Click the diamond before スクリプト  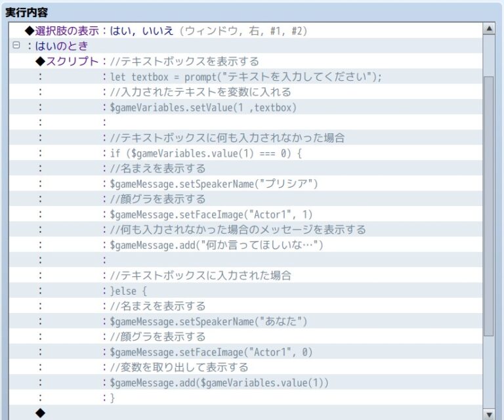(x=39, y=62)
